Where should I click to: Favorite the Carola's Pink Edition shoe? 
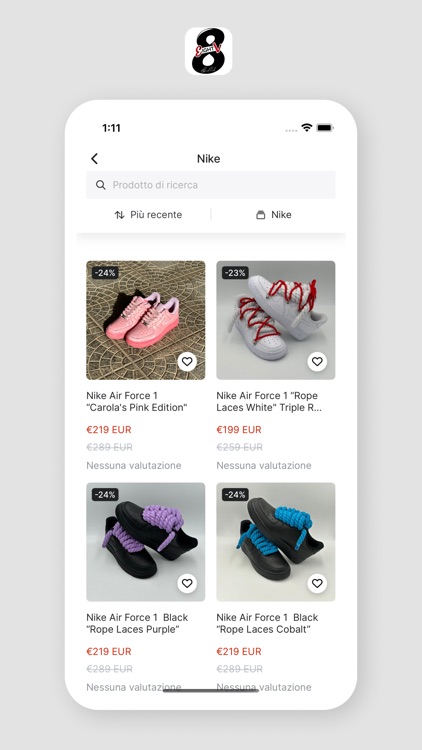(187, 362)
